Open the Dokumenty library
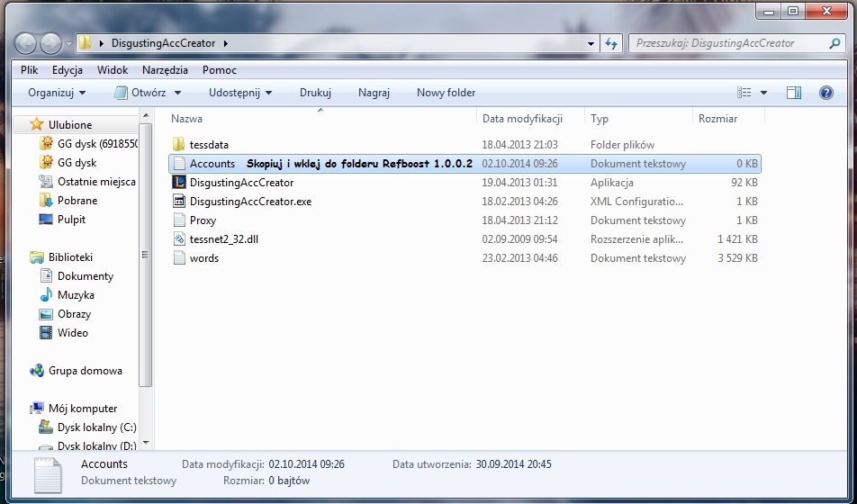Screen dimensions: 857x504 [86, 276]
